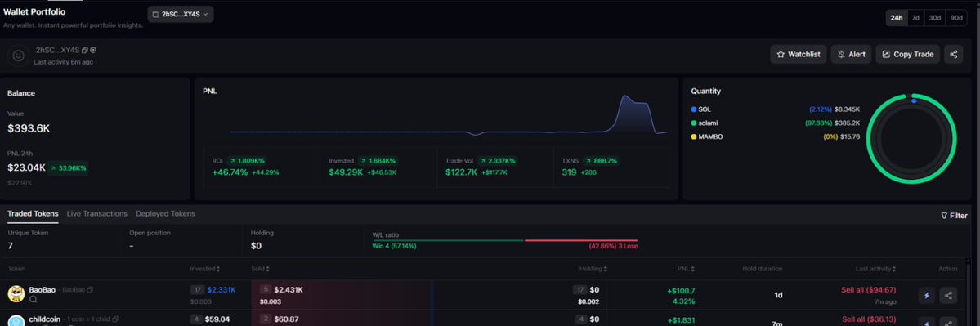Click the BaoBao sold amount $2.431K
The width and height of the screenshot is (980, 326).
289,290
